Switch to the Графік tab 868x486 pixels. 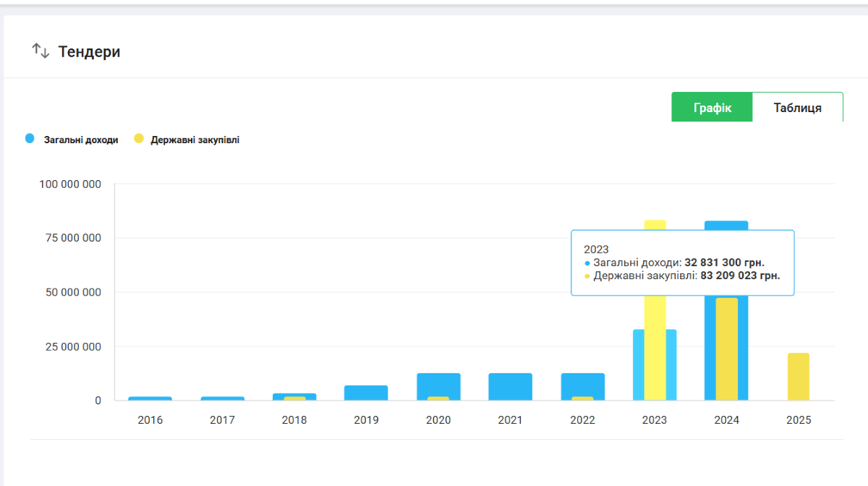pos(712,108)
